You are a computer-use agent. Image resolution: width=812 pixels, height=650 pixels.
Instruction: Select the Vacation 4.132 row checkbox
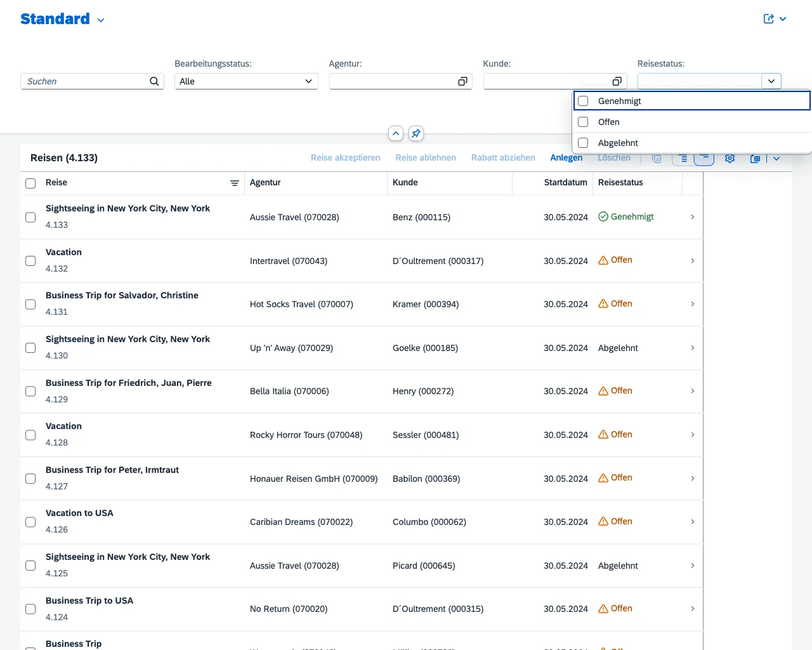click(x=30, y=261)
